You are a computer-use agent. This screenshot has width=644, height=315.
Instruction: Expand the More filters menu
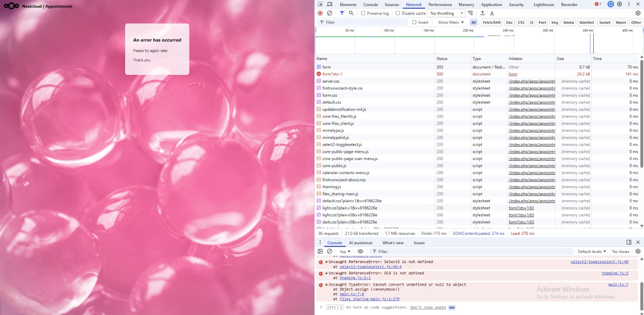pos(451,23)
